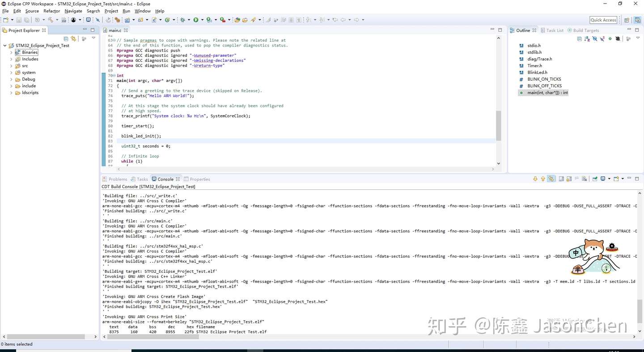Switch to the Build Targets tab
Image resolution: width=644 pixels, height=352 pixels.
coord(583,30)
